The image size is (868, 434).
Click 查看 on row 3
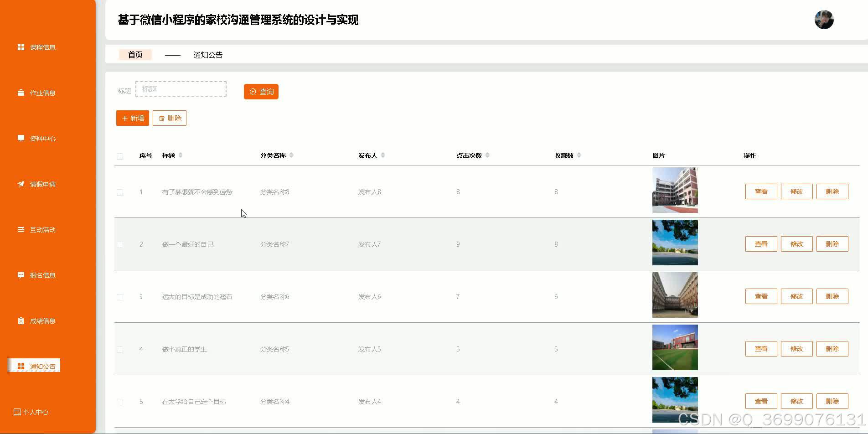point(760,296)
